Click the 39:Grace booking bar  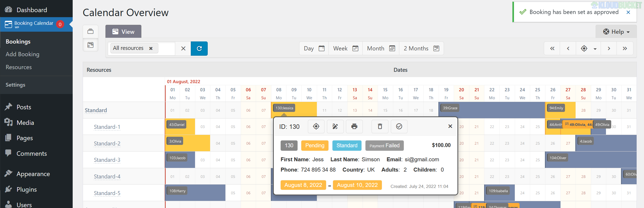(x=450, y=108)
